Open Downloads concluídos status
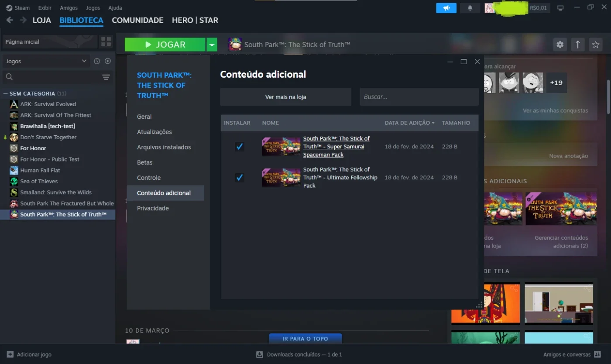This screenshot has width=611, height=364. tap(299, 354)
